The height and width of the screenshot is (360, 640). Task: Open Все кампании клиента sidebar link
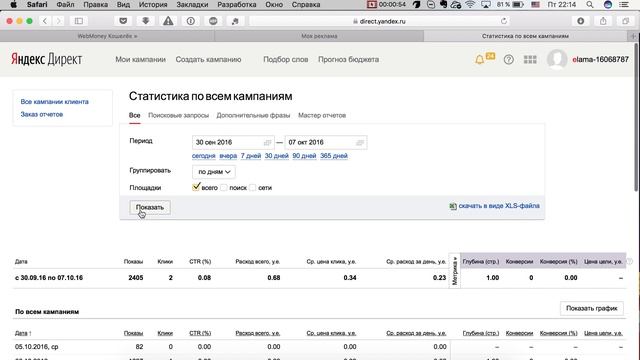click(x=54, y=102)
